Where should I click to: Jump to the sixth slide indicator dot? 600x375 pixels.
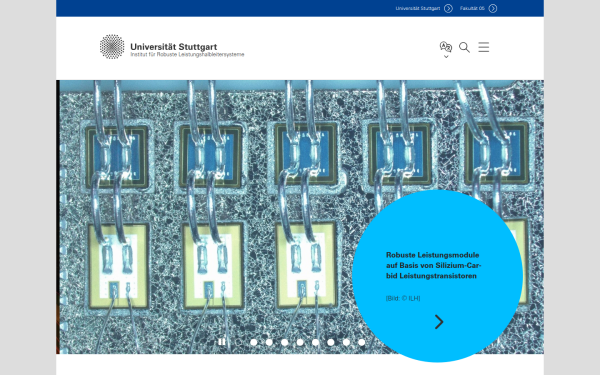pos(315,342)
